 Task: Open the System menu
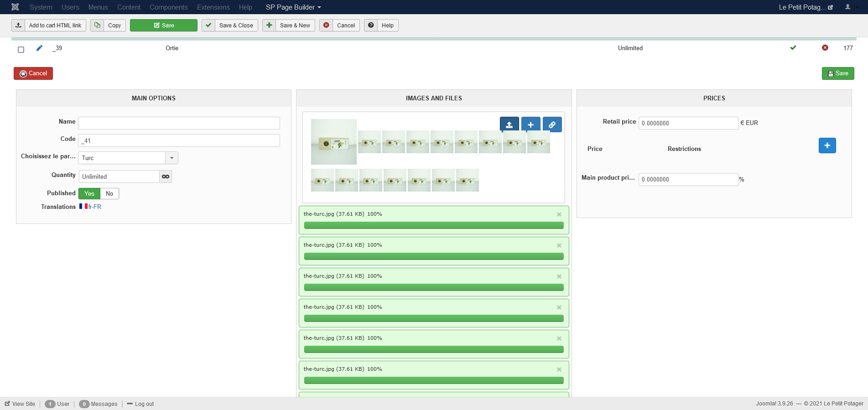(41, 7)
